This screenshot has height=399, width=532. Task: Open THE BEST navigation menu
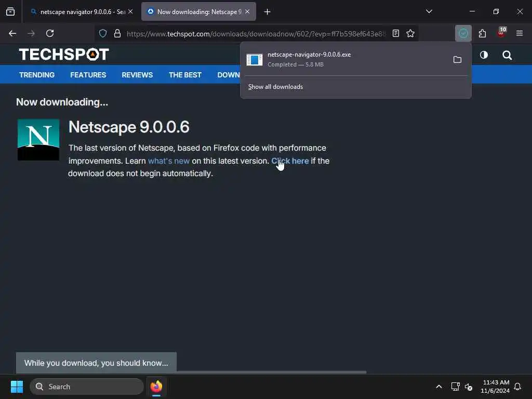(x=185, y=75)
